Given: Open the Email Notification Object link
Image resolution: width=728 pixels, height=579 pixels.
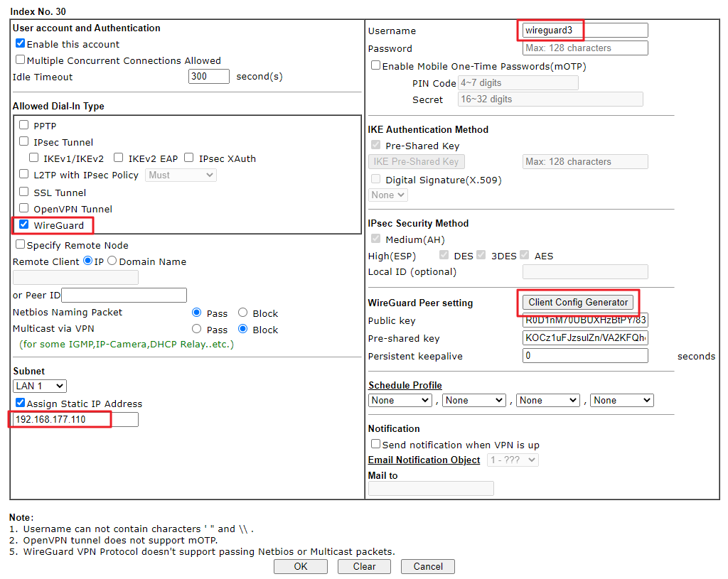Looking at the screenshot, I should [x=424, y=460].
